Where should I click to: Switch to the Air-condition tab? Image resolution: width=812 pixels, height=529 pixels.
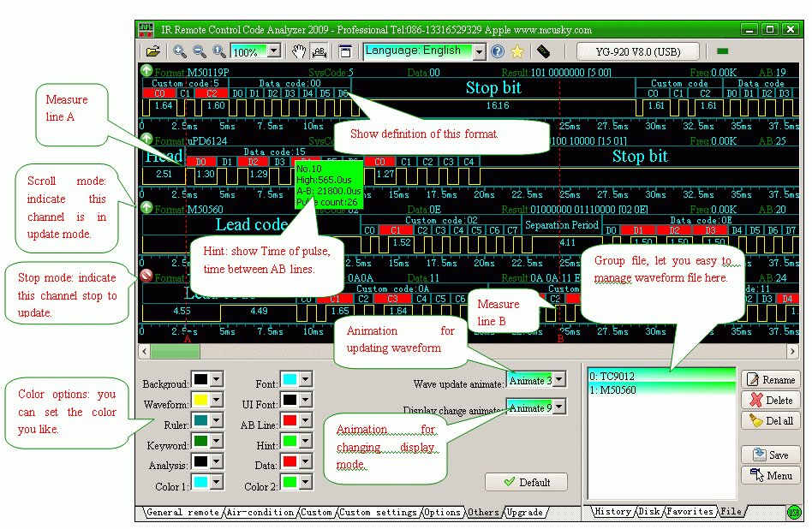260,512
